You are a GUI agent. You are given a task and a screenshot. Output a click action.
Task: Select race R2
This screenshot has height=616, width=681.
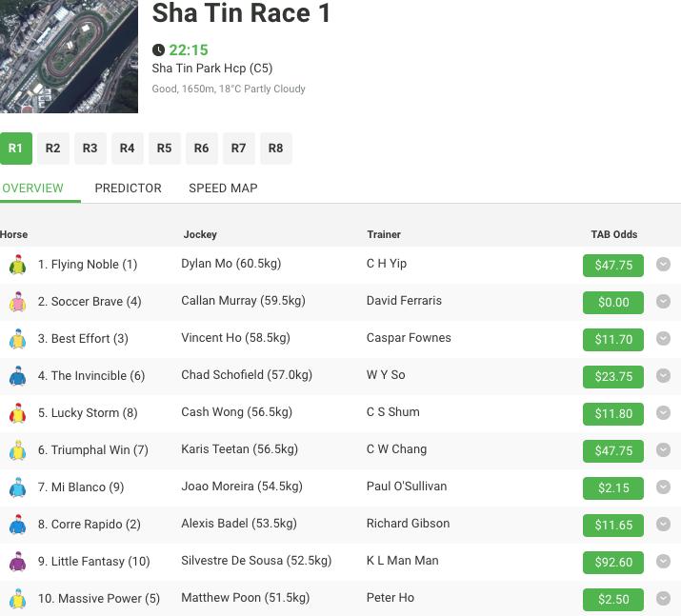click(x=53, y=149)
